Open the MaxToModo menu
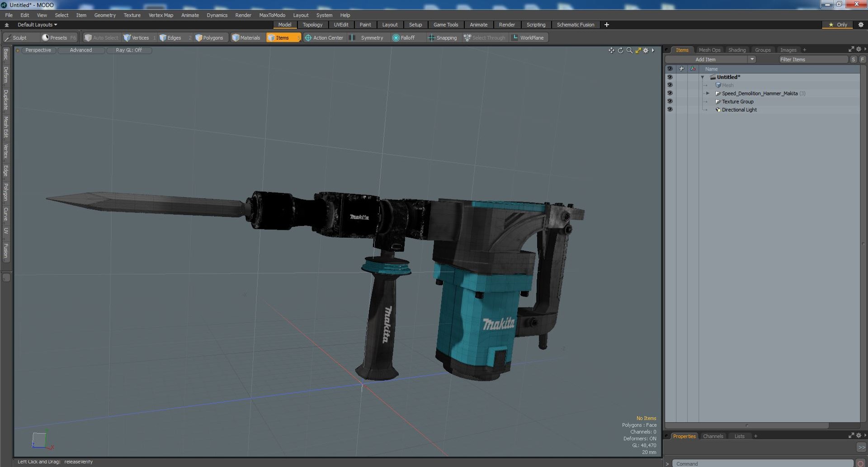The height and width of the screenshot is (467, 868). 272,15
